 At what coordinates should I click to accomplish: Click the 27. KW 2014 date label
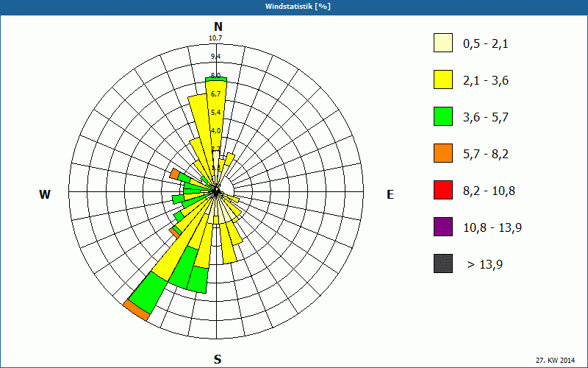555,360
